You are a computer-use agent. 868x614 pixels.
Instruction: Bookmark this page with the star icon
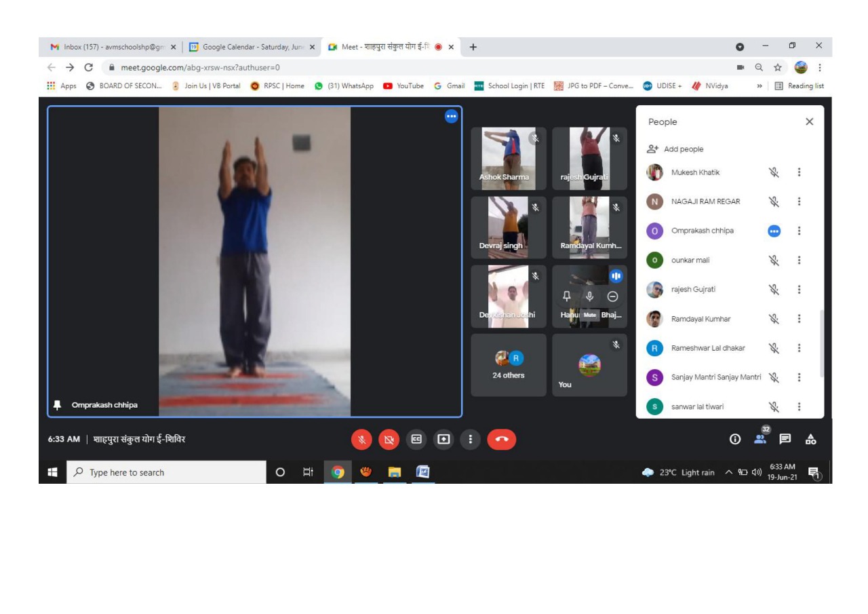(x=778, y=67)
